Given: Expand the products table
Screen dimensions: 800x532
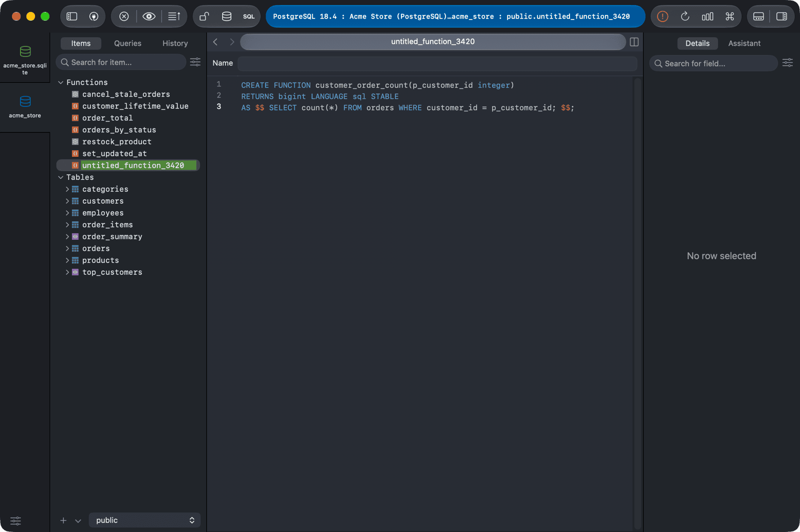Looking at the screenshot, I should point(67,261).
